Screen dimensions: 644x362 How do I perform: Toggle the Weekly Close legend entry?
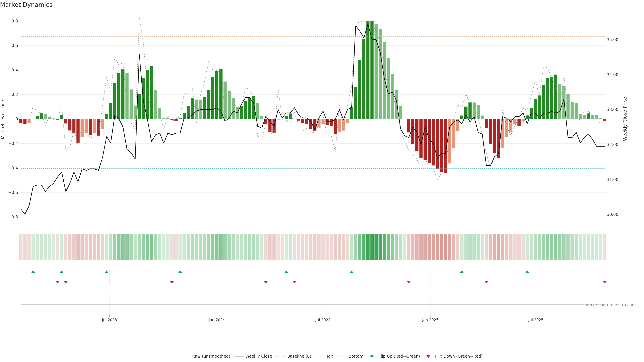pos(258,356)
